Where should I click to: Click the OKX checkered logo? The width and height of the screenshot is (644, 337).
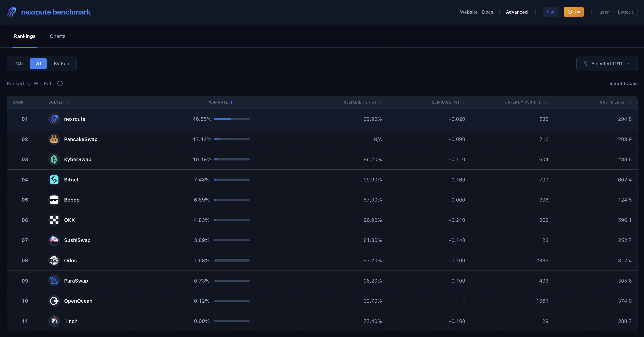point(54,220)
